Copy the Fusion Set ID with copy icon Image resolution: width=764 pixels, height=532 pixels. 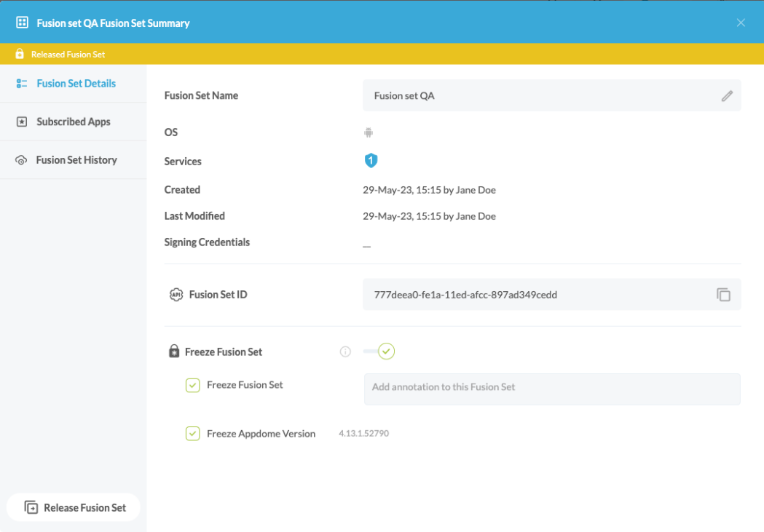click(722, 295)
